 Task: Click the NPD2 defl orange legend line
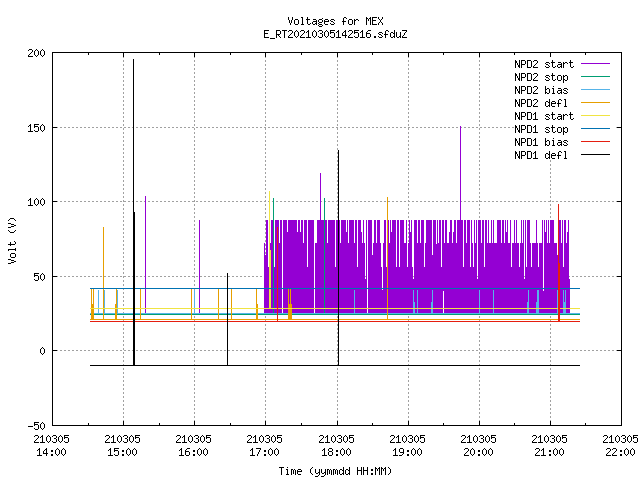tap(595, 103)
